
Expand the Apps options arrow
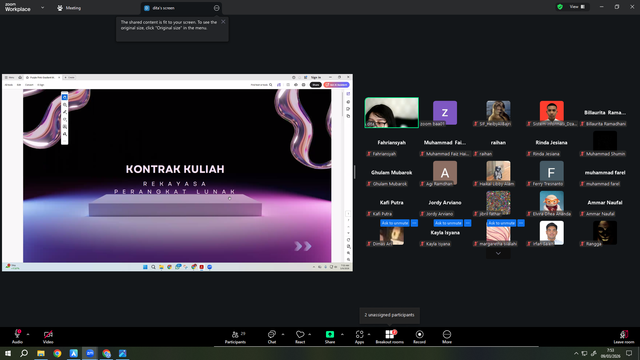point(369,334)
